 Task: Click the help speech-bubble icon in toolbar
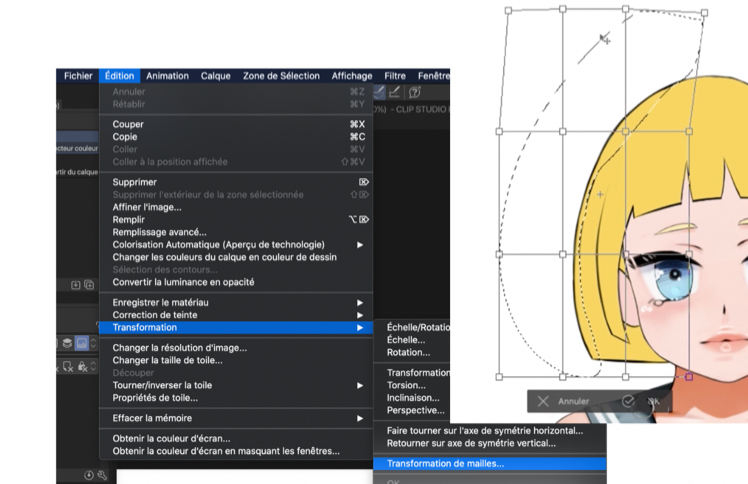pos(414,93)
